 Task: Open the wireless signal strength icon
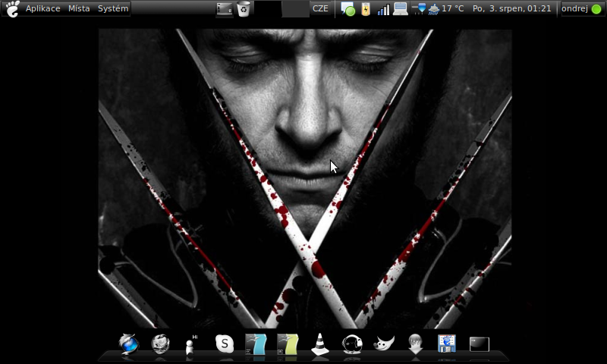[x=383, y=9]
